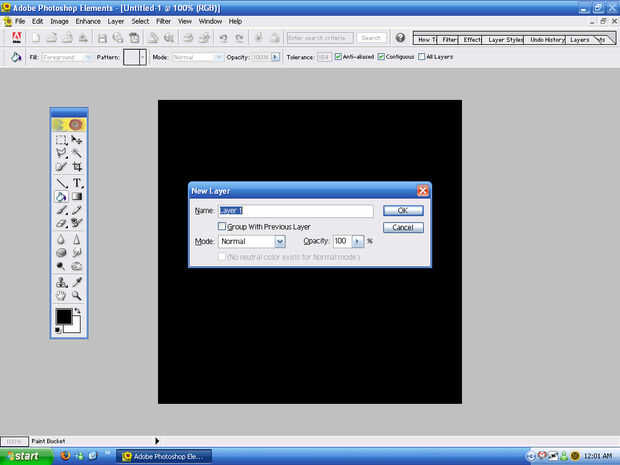This screenshot has height=465, width=620.
Task: Select the Brush tool
Action: (61, 210)
